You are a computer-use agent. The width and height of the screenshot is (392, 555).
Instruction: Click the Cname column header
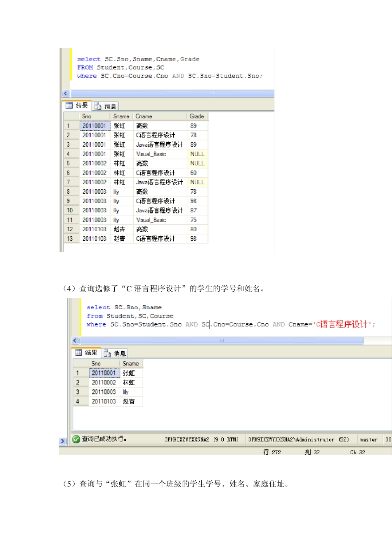[x=160, y=116]
